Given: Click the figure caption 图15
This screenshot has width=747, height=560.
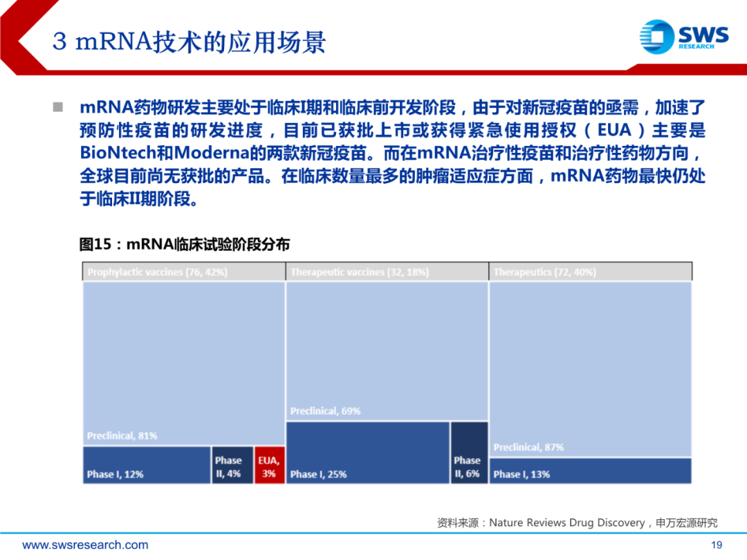Looking at the screenshot, I should pos(184,244).
